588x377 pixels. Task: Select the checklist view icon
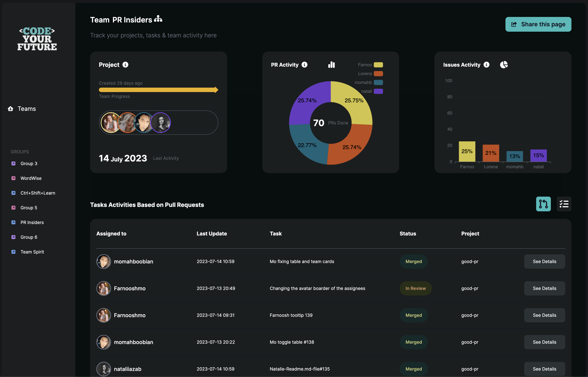click(564, 204)
